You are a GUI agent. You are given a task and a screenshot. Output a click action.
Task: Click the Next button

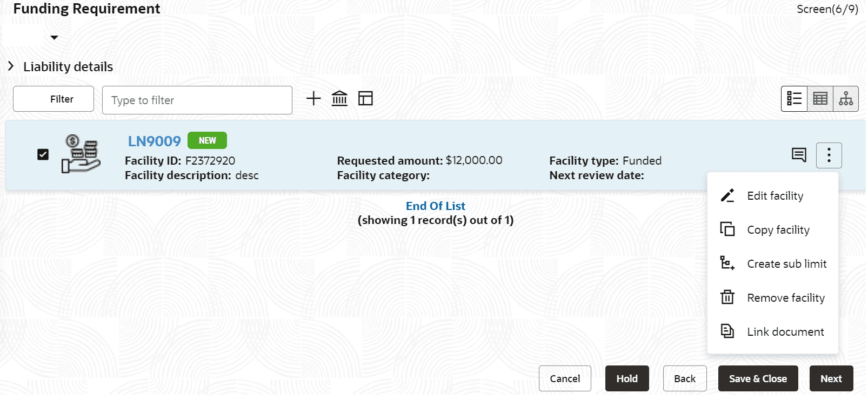(831, 379)
